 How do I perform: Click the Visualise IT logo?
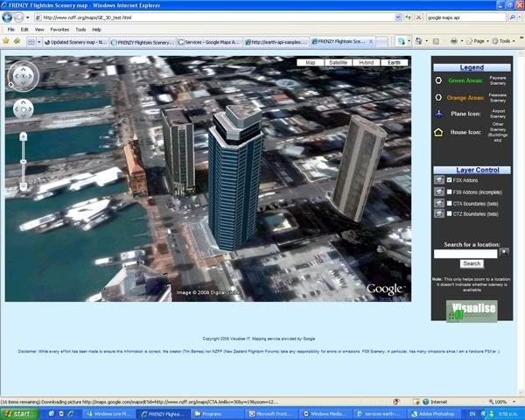click(x=472, y=311)
